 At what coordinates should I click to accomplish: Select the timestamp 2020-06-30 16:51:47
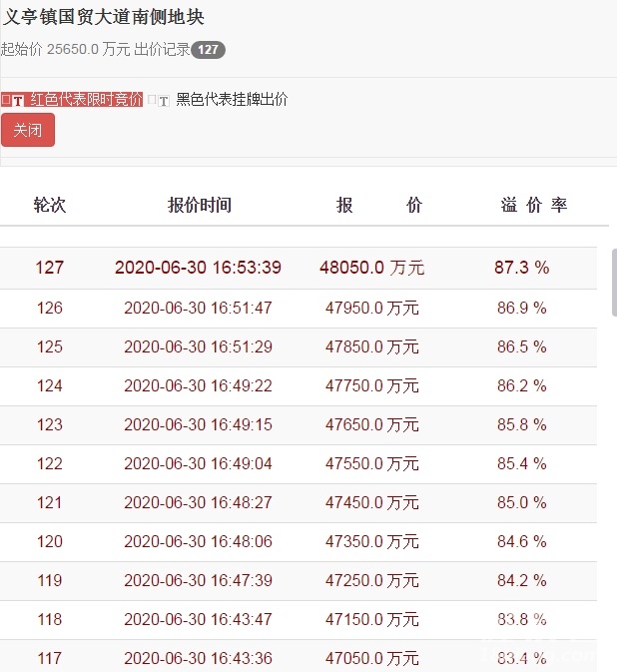click(x=198, y=308)
